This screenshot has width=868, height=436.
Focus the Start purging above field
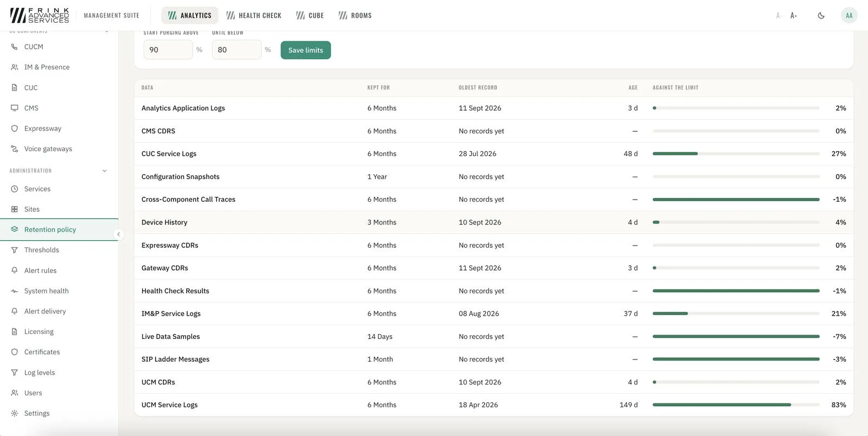point(168,50)
